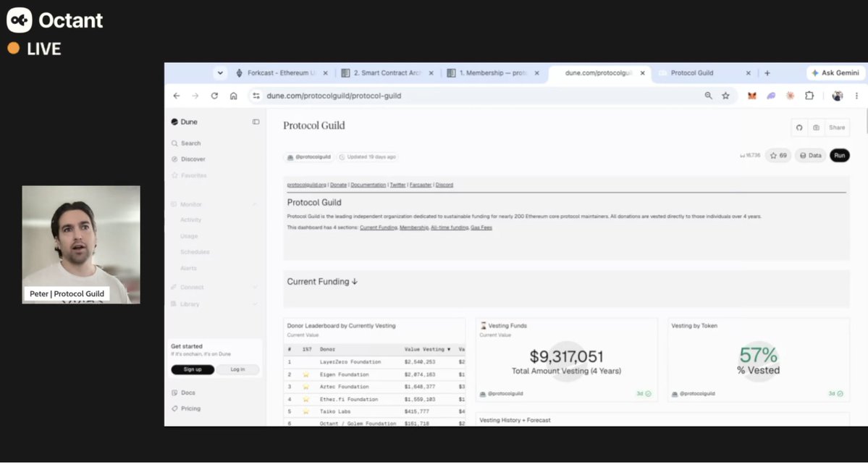868x465 pixels.
Task: Switch to the 1. Membership tab
Action: 493,73
